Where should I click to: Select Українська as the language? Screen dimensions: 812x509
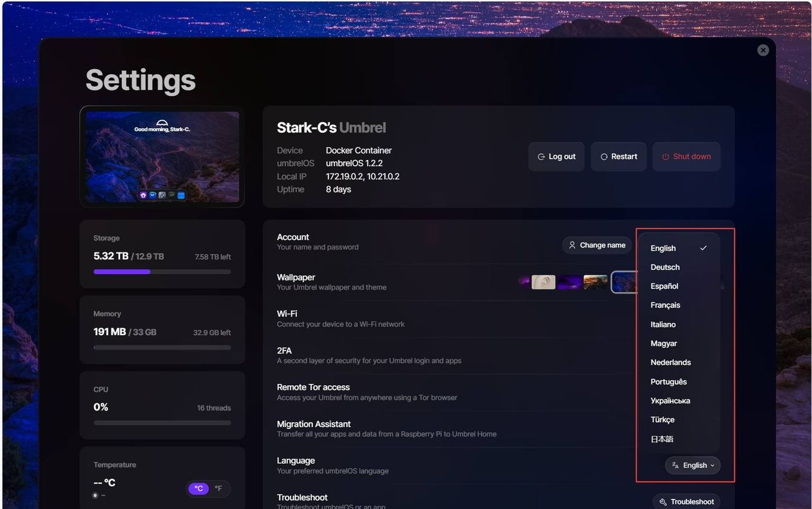[x=678, y=400]
